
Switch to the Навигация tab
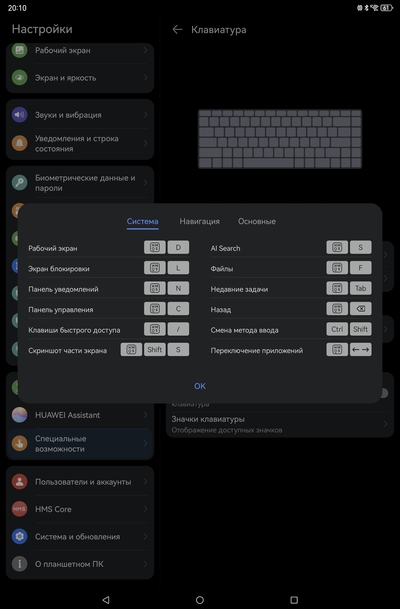coord(199,221)
